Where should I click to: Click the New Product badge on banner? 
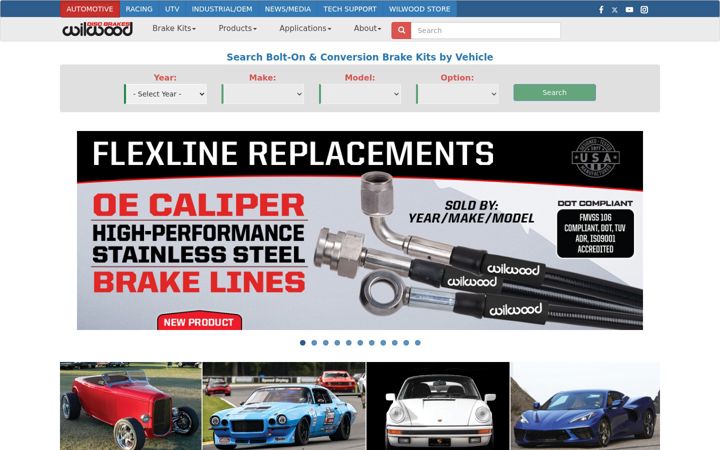(199, 321)
